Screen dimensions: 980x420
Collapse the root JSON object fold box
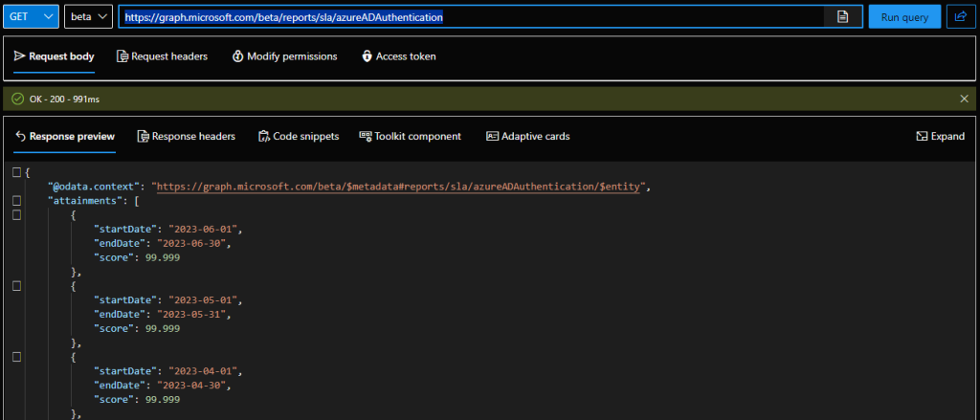pyautogui.click(x=17, y=172)
